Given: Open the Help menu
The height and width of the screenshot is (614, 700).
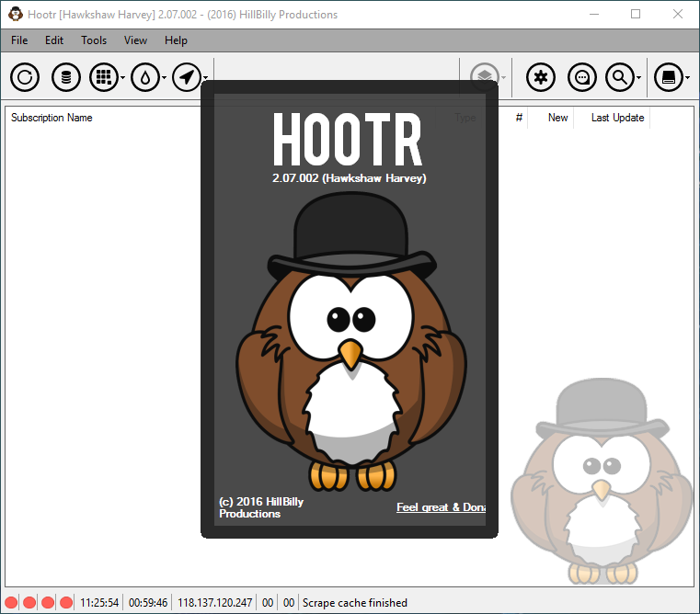Looking at the screenshot, I should click(x=176, y=40).
